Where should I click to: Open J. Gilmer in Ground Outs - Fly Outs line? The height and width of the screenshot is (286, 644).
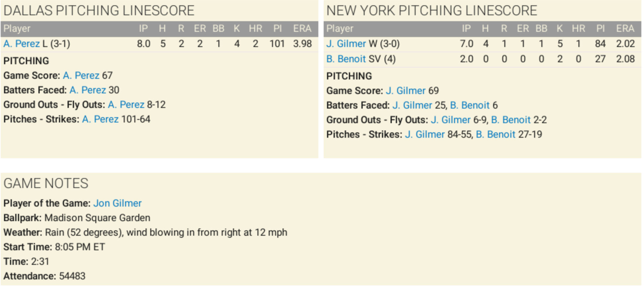pyautogui.click(x=450, y=120)
